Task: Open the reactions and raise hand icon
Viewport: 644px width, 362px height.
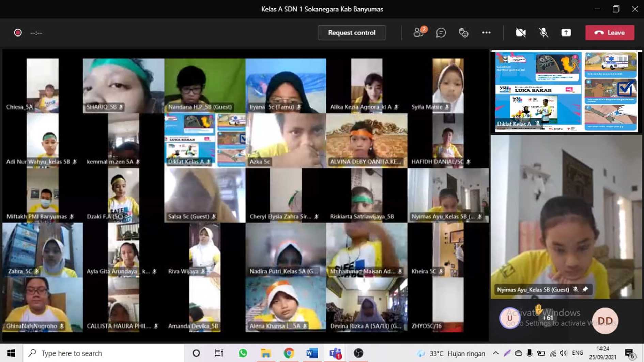Action: pos(463,33)
